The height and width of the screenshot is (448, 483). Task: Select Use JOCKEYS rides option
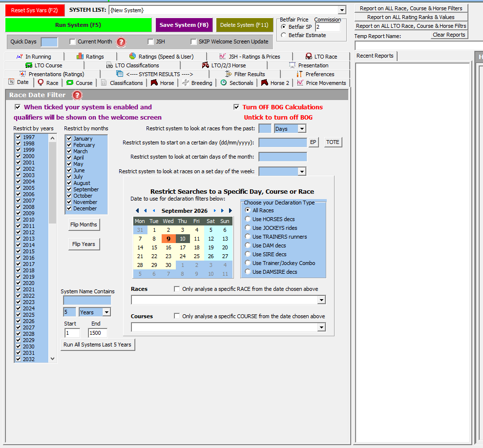tap(248, 228)
